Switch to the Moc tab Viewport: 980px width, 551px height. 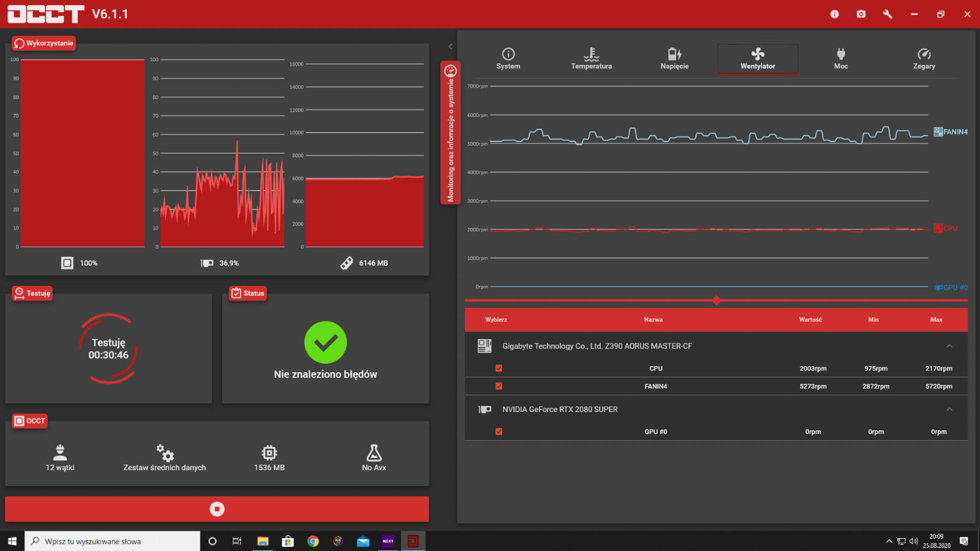[x=841, y=59]
